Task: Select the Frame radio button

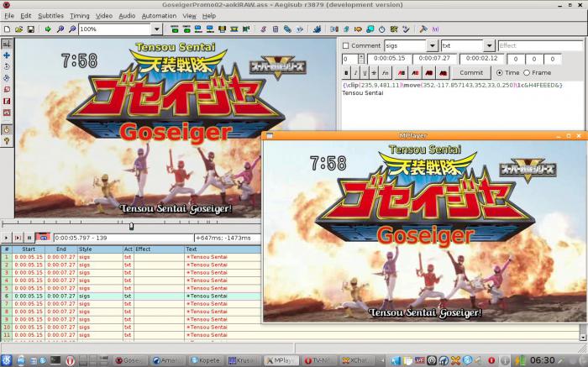Action: 527,73
